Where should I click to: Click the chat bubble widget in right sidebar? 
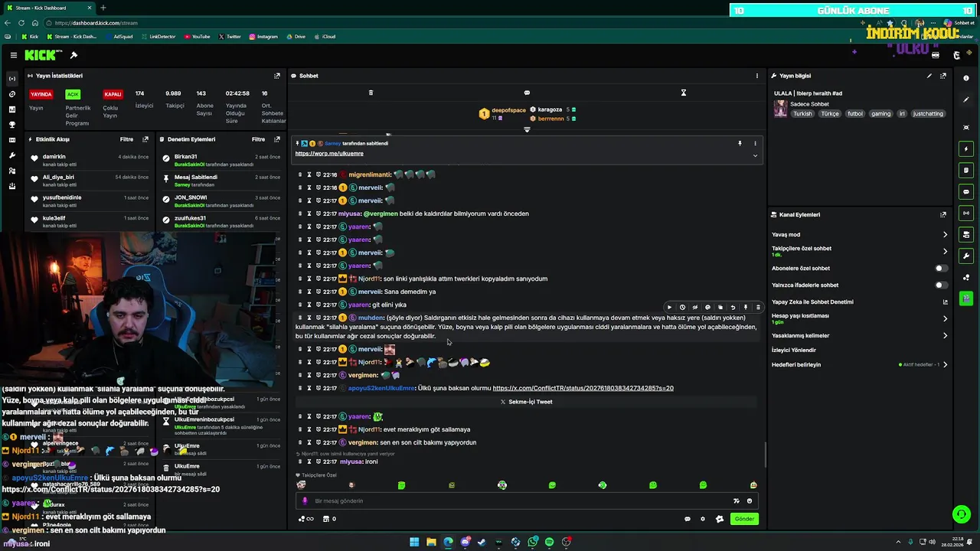[x=966, y=192]
